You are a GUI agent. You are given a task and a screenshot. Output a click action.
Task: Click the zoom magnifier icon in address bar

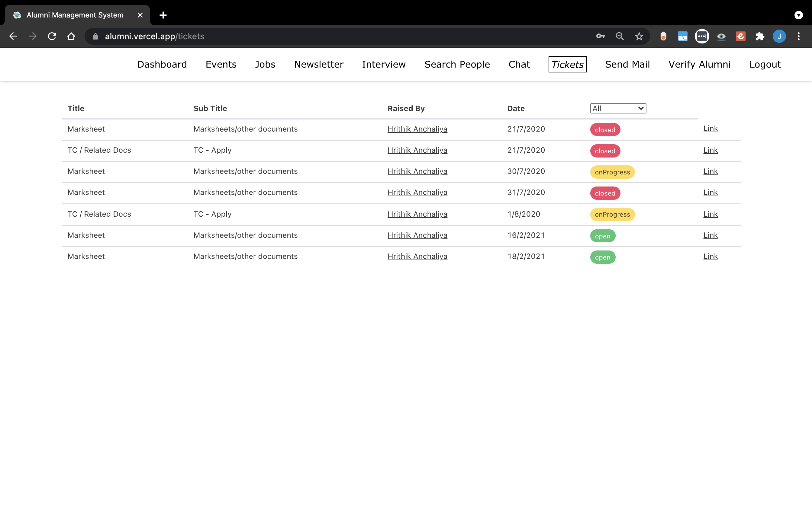click(619, 36)
